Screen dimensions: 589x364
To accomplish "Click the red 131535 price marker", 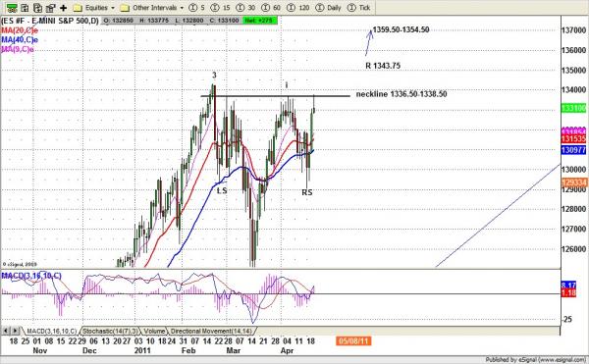I will coord(573,139).
